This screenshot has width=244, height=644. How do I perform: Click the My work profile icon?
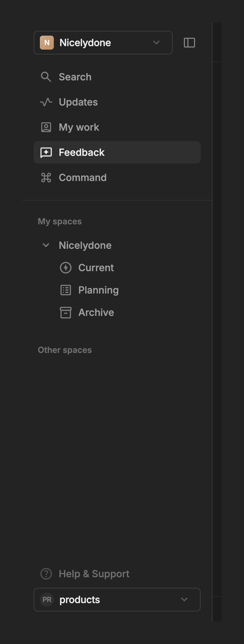coord(46,127)
